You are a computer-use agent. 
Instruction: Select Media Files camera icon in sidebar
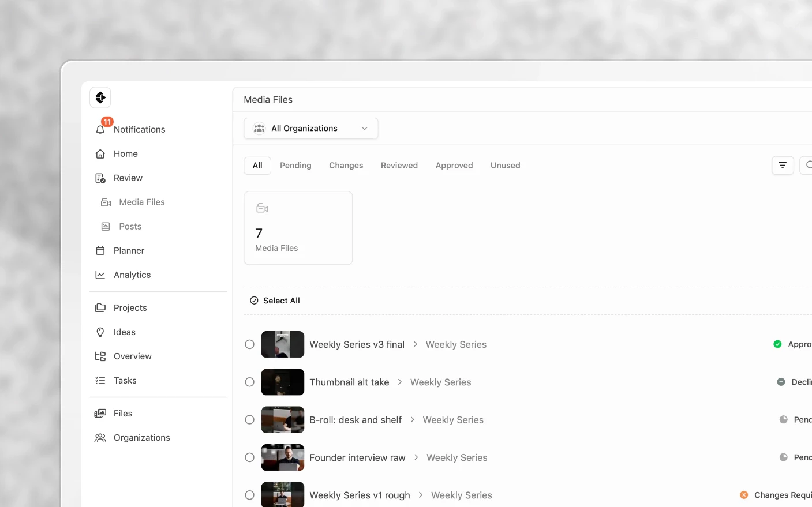point(106,202)
